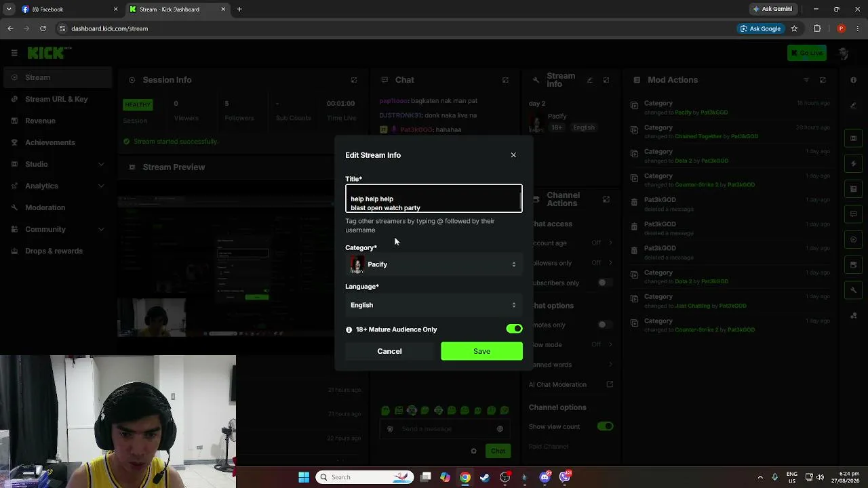The image size is (868, 488).
Task: Open the profile avatar menu
Action: 843,53
